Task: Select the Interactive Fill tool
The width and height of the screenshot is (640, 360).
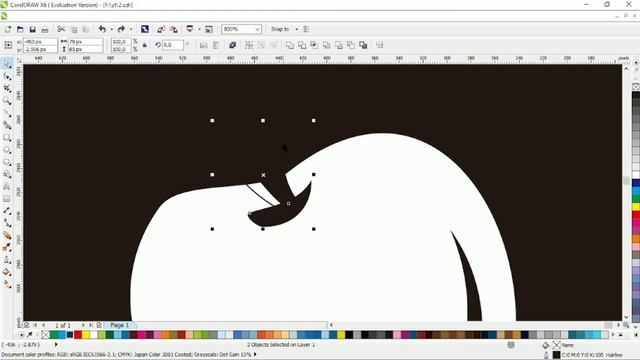Action: [x=7, y=284]
